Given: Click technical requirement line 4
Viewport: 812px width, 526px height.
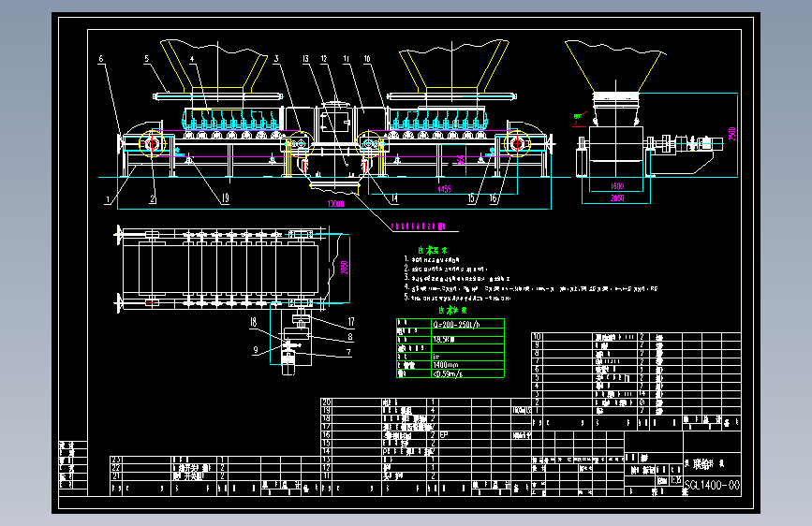Looking at the screenshot, I should pos(531,288).
